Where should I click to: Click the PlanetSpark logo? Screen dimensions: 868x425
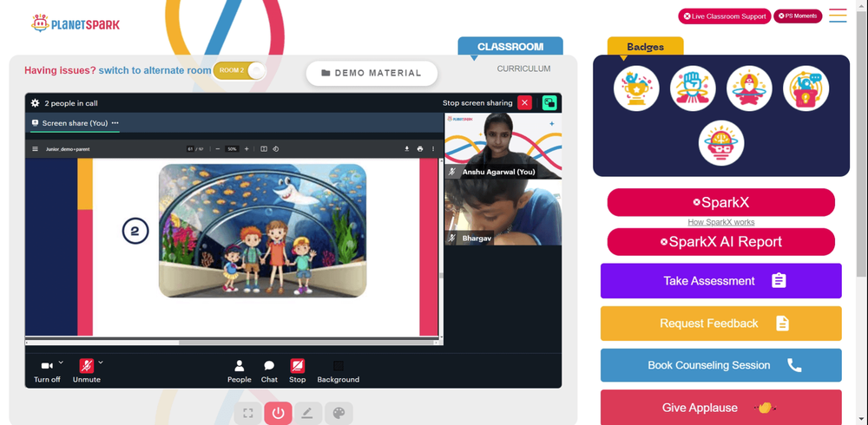pyautogui.click(x=76, y=23)
